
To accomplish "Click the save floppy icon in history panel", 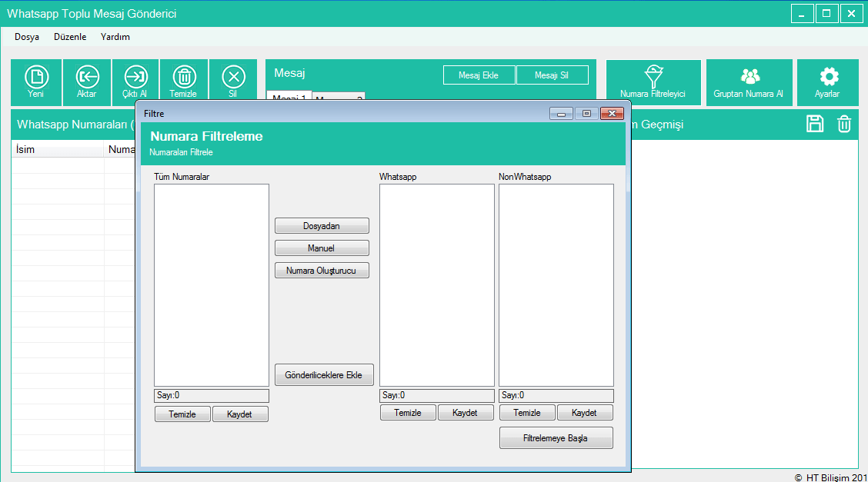I will tap(815, 124).
